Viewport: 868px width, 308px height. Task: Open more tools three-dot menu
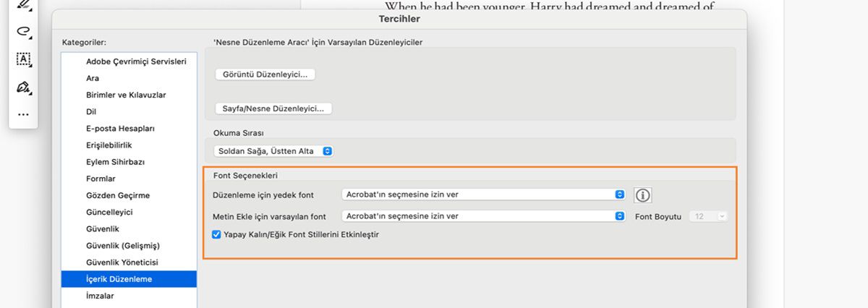[22, 114]
